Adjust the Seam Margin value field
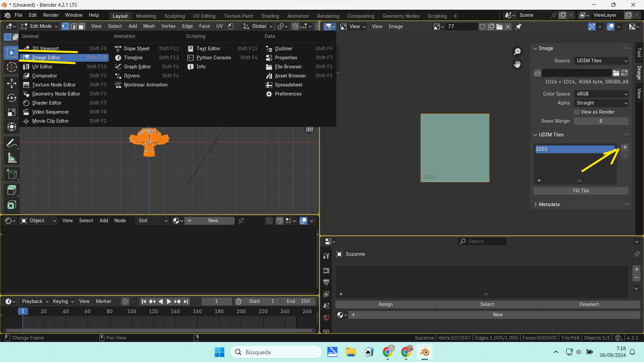This screenshot has width=644, height=362. point(601,121)
